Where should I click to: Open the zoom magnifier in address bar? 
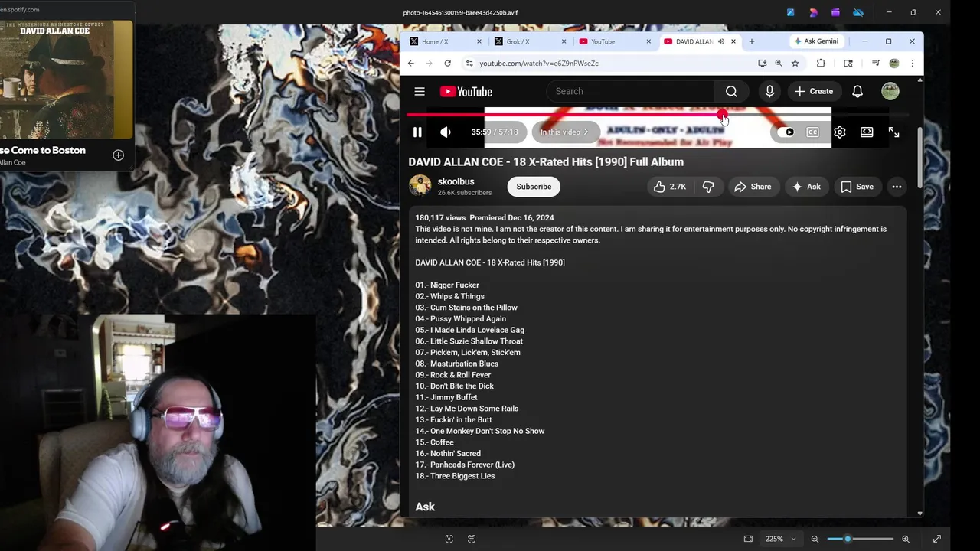pos(779,64)
